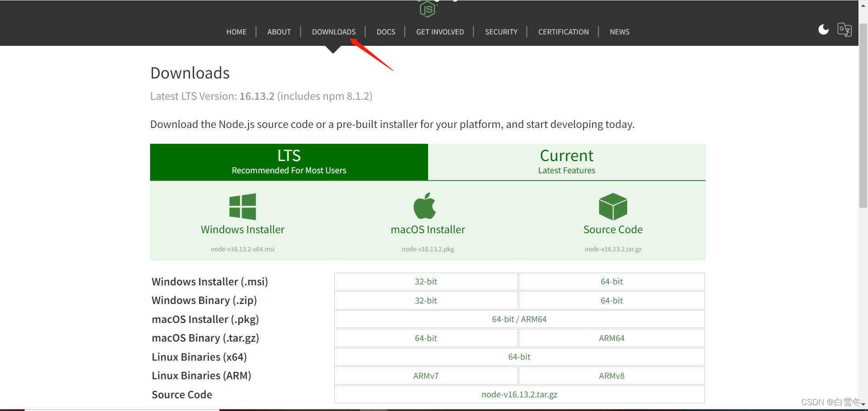
Task: Download node-v16.13.2.pkg file
Action: 428,249
